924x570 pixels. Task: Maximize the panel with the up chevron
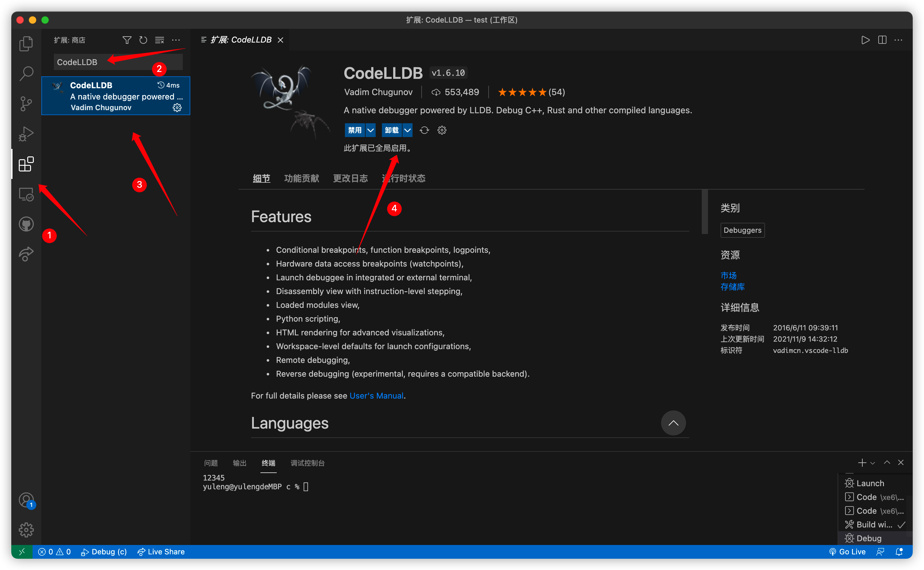(887, 463)
